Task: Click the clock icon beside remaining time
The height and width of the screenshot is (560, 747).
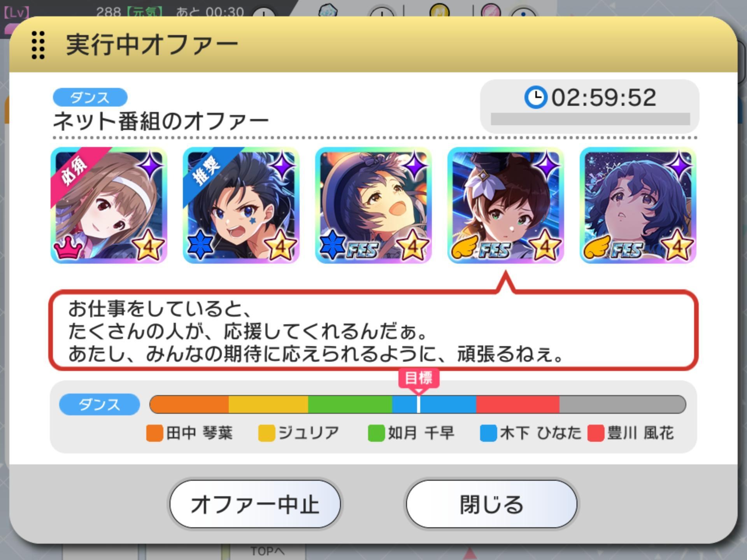Action: [536, 97]
